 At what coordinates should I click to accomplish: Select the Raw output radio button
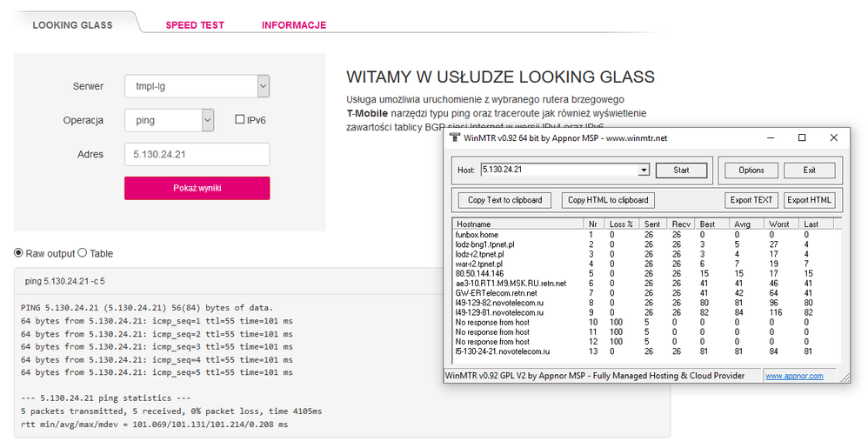[19, 253]
